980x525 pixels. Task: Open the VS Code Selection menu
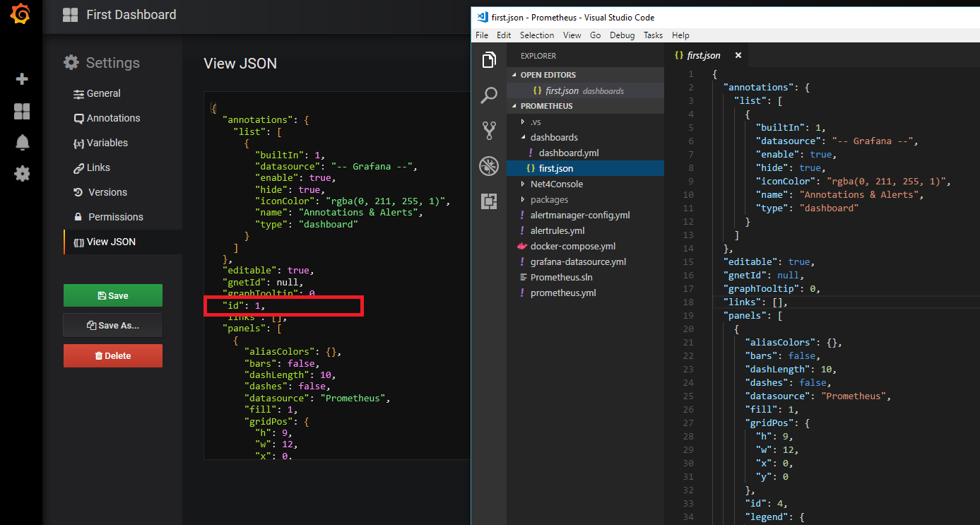(x=537, y=35)
